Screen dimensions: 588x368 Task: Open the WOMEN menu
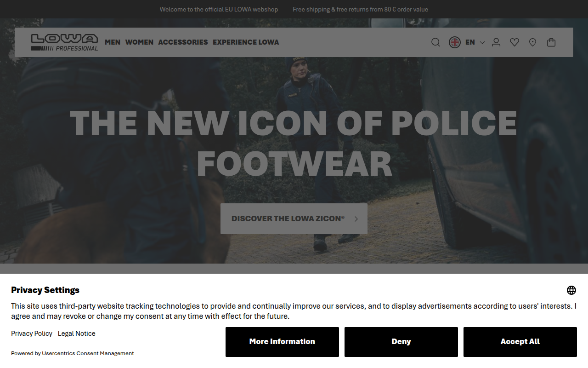(x=139, y=42)
